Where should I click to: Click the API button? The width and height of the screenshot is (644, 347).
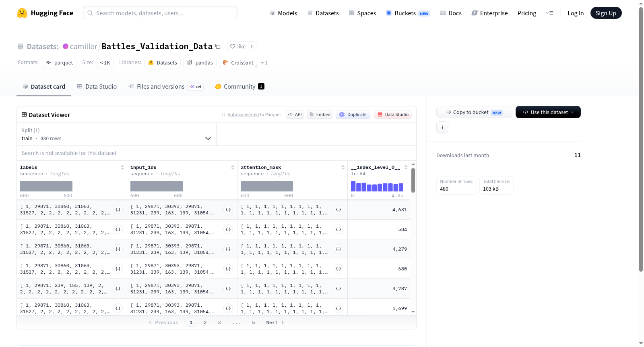(295, 114)
